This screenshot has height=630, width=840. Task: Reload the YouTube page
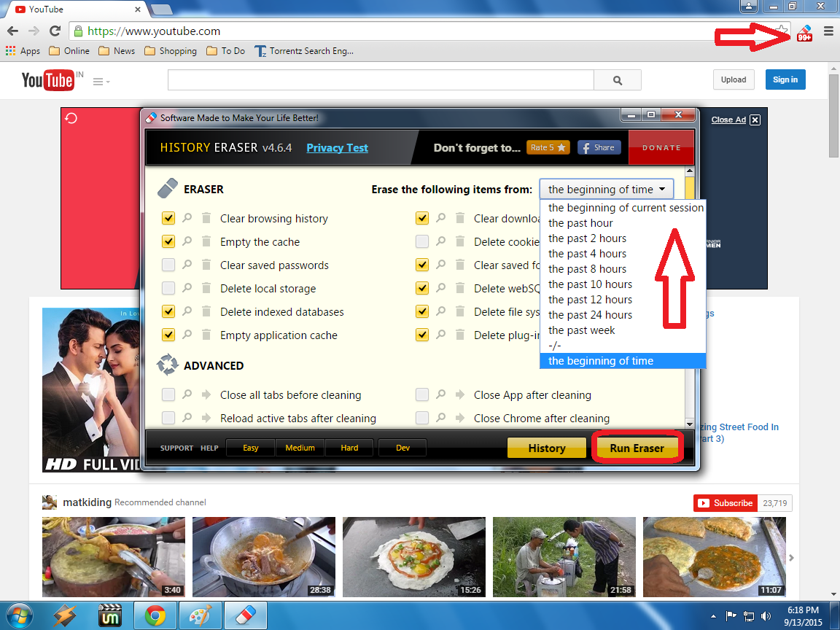click(55, 31)
